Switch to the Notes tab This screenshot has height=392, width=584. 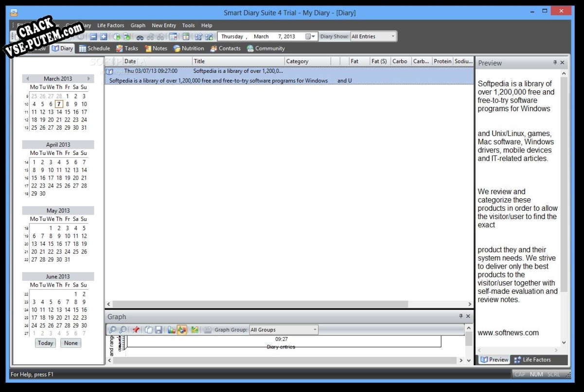(156, 49)
